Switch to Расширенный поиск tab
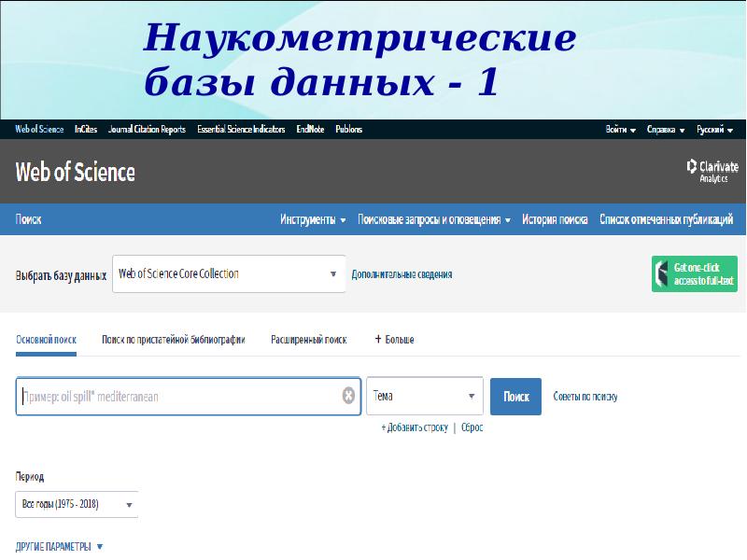This screenshot has height=560, width=747. click(309, 340)
